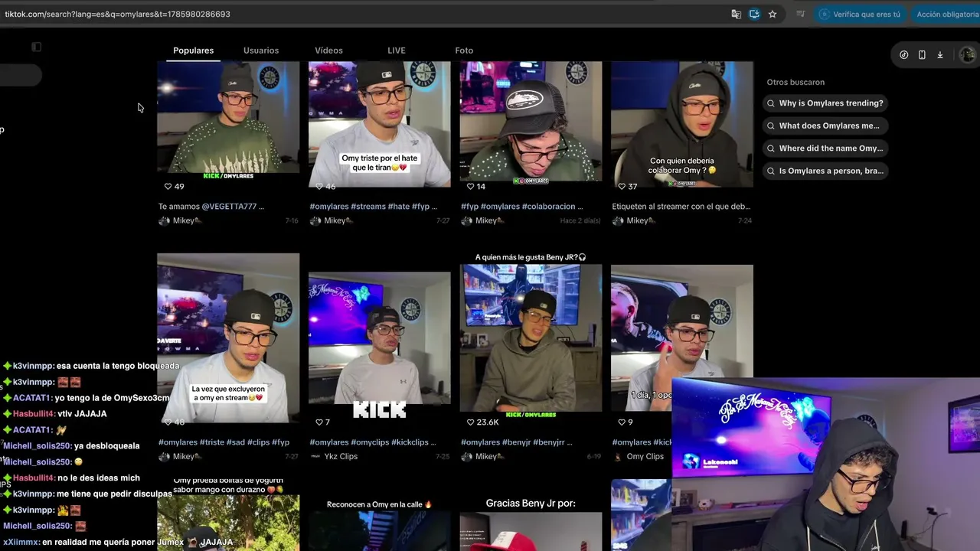The image size is (980, 551).
Task: Play La vez que excluyeron a omy video
Action: coord(228,338)
